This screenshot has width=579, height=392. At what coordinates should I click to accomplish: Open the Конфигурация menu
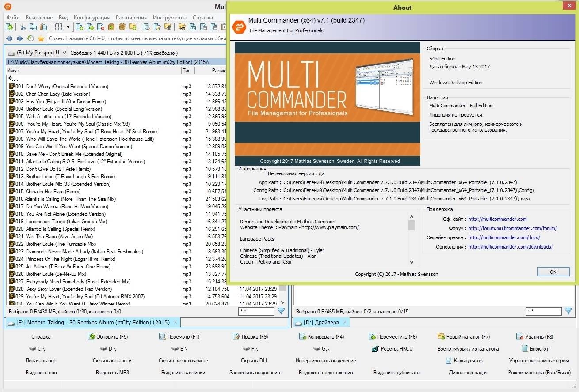92,18
